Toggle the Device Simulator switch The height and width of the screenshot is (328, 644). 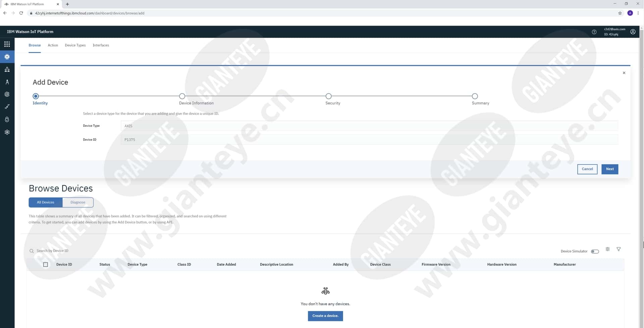(x=595, y=252)
